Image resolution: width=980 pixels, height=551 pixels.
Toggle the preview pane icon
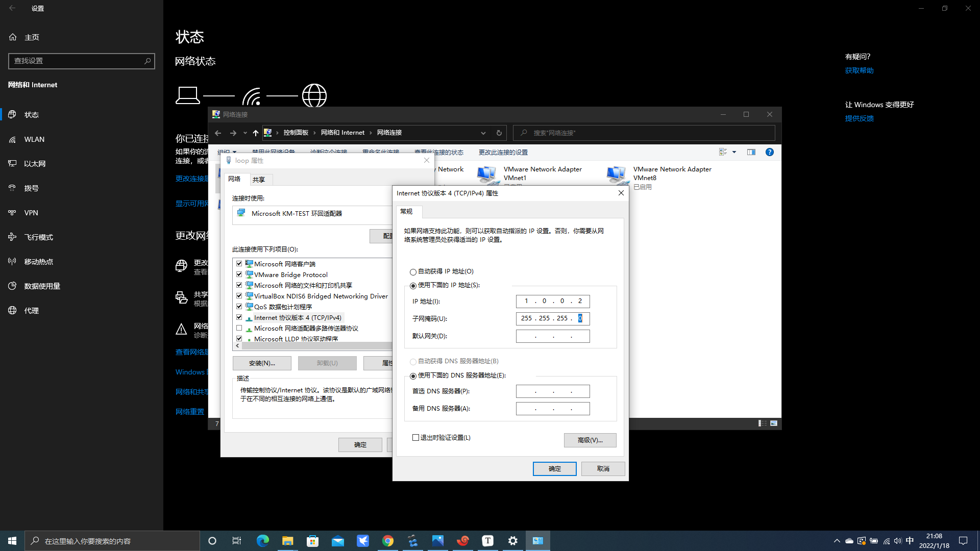tap(751, 152)
